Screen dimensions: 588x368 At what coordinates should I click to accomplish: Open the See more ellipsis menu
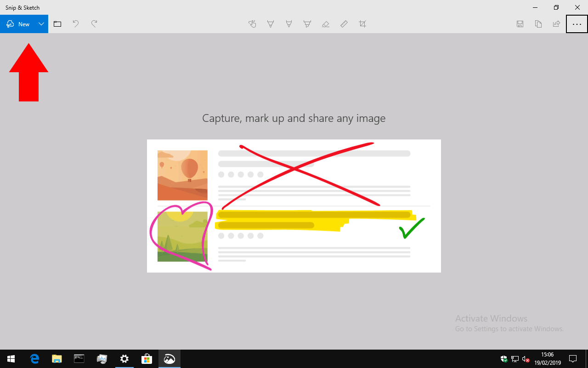click(x=577, y=24)
